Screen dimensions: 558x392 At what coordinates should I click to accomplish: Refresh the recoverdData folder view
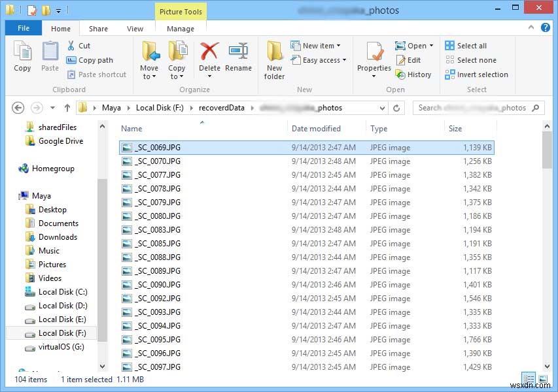pos(398,107)
